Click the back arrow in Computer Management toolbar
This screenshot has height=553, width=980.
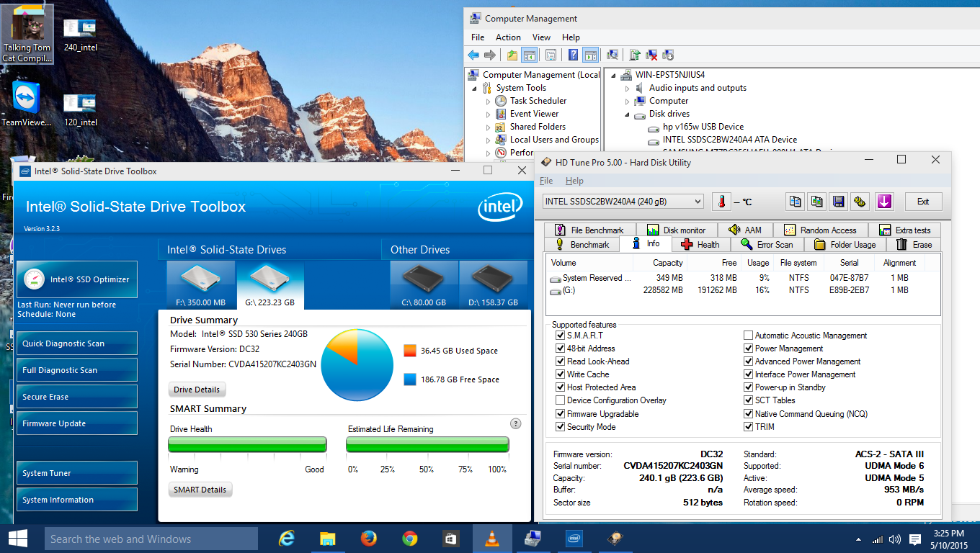[x=473, y=55]
